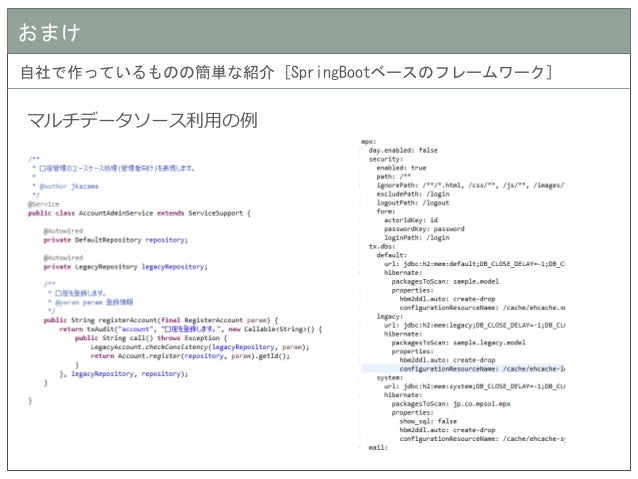Click the highlighted "configurationResourceName: /cache/ehcache-l" line

(482, 369)
